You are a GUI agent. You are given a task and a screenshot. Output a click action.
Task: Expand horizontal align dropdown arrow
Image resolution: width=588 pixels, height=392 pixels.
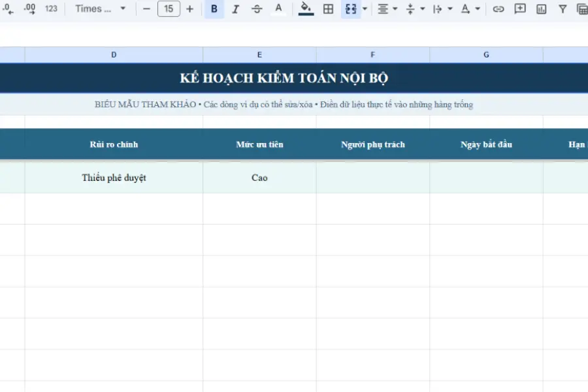[x=395, y=8]
